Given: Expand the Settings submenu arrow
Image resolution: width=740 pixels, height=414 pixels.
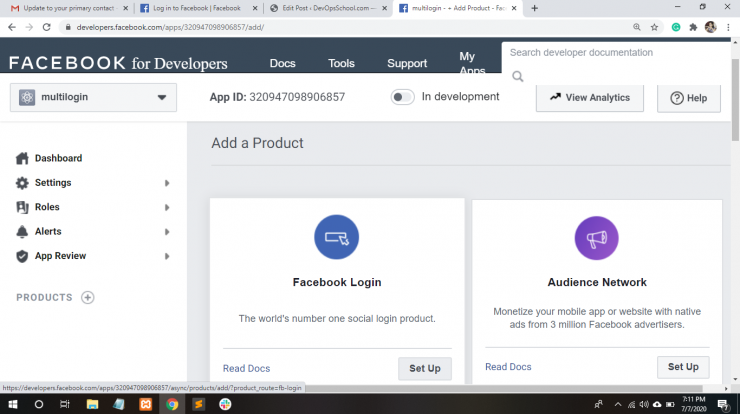Looking at the screenshot, I should 167,183.
